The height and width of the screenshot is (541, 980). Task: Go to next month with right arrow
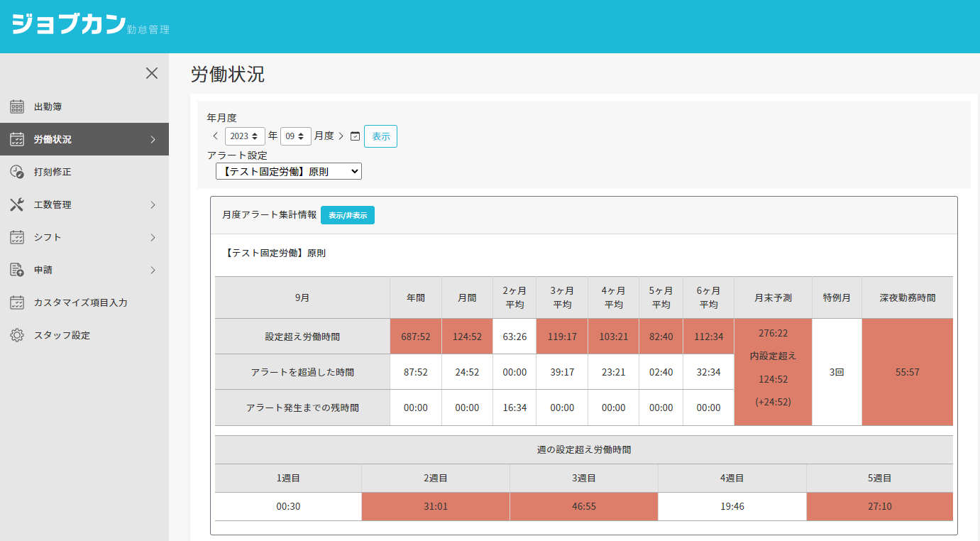point(341,136)
